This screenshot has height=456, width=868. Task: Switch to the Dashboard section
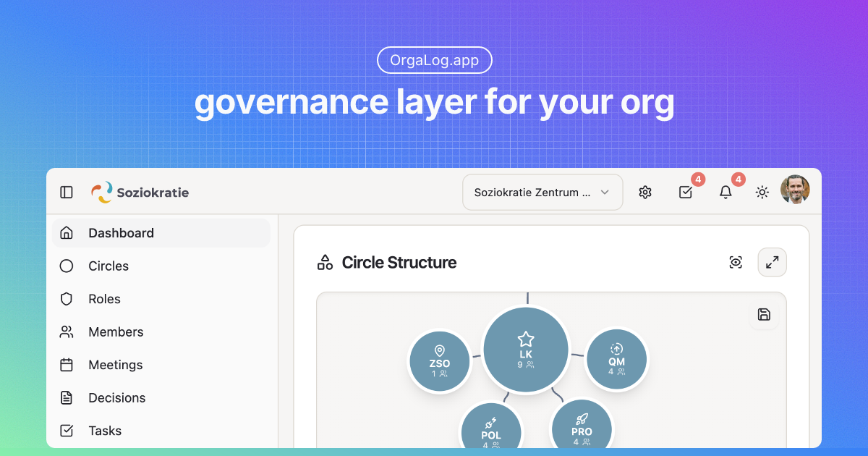[x=120, y=232]
